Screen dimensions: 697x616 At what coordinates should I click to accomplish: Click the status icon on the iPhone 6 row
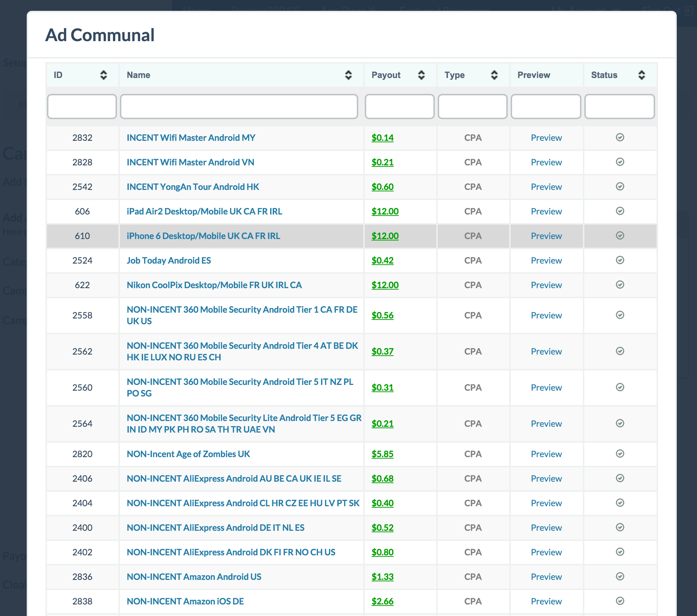pyautogui.click(x=620, y=236)
